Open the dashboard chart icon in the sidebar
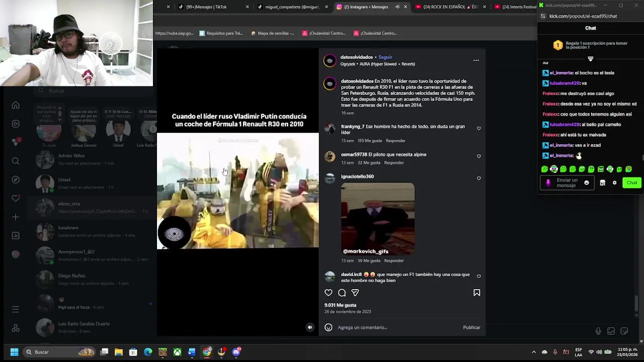Screen dimensions: 644x362 point(16,235)
